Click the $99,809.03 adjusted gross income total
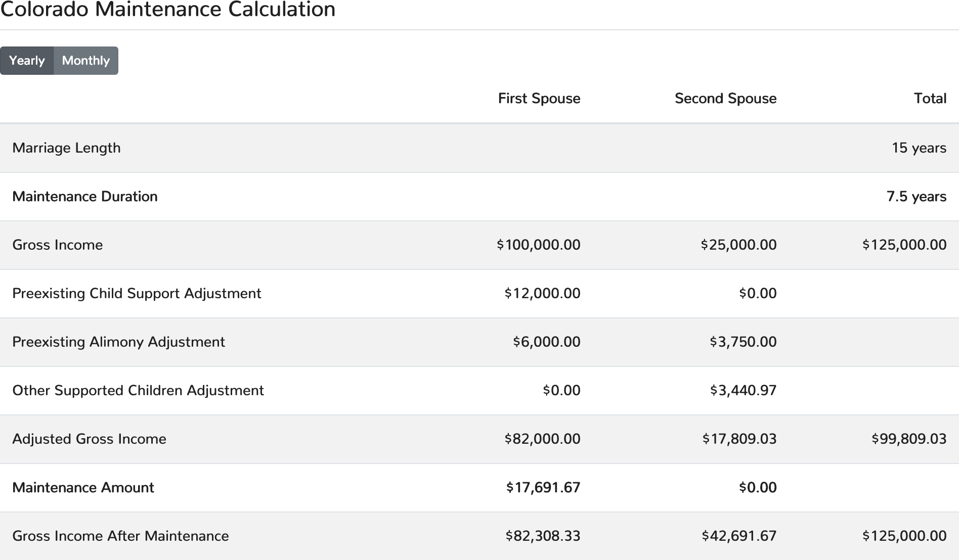Screen dimensions: 959x560 click(x=908, y=439)
